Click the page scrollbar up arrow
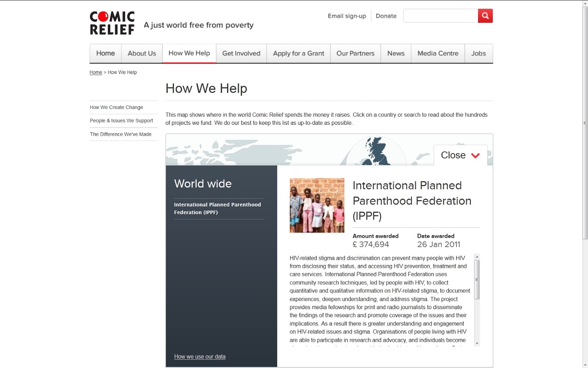Screen dimensions: 588x368 [585, 3]
